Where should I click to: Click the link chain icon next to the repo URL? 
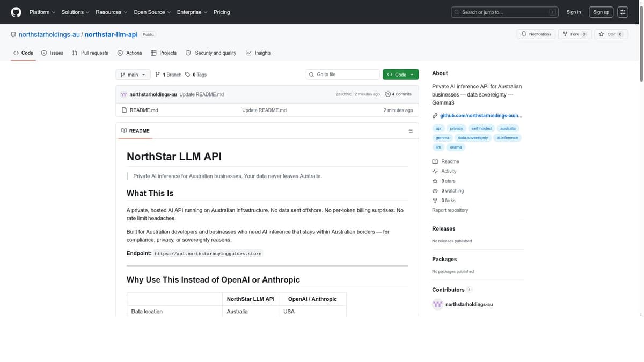[x=434, y=115]
